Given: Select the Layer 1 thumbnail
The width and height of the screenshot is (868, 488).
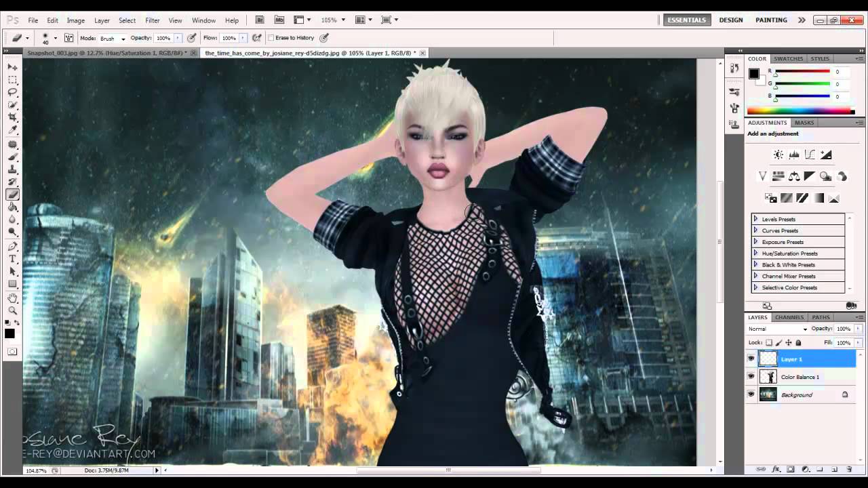Looking at the screenshot, I should (x=768, y=359).
